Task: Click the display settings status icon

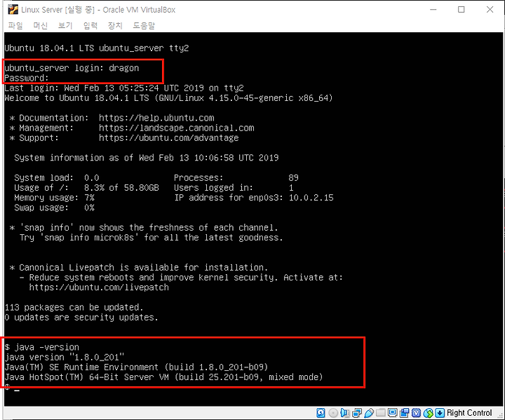Action: (393, 413)
